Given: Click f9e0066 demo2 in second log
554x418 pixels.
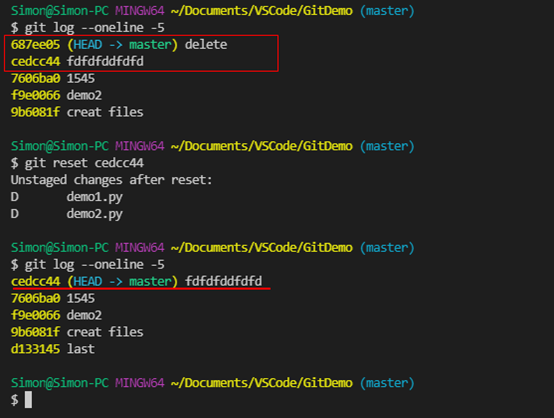Looking at the screenshot, I should [x=56, y=315].
